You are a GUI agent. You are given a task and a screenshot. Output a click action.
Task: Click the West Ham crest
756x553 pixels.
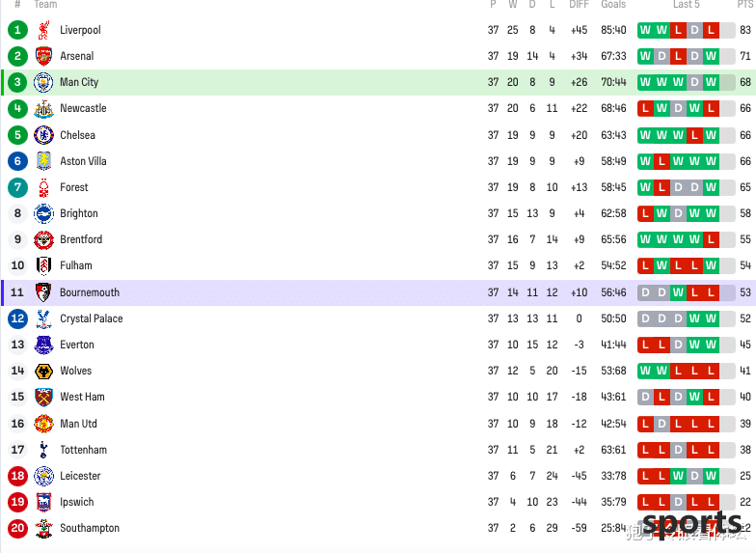click(x=44, y=398)
